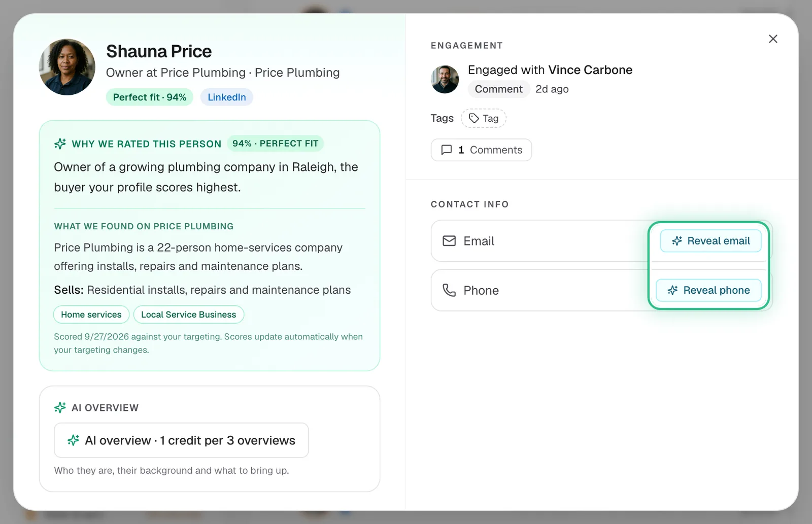This screenshot has height=524, width=812.
Task: Click the tag icon in Tags row
Action: point(473,118)
